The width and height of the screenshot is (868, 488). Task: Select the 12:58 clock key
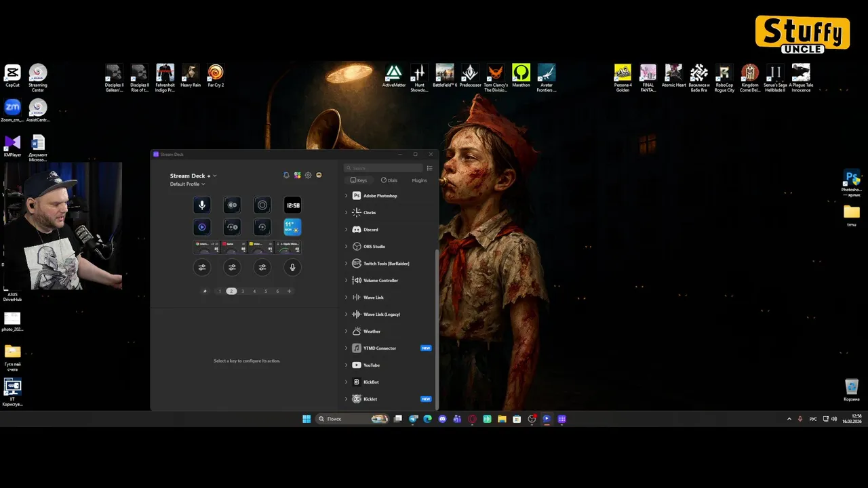292,205
